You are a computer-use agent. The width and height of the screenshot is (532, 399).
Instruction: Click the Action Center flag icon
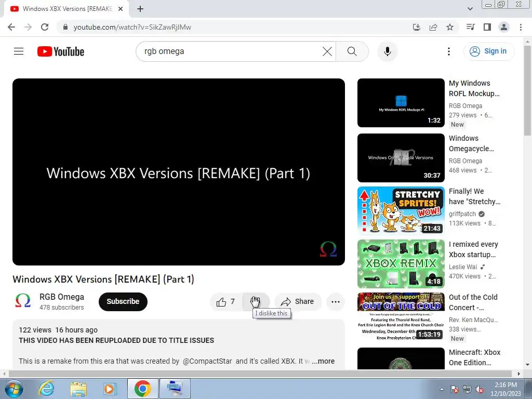click(455, 389)
